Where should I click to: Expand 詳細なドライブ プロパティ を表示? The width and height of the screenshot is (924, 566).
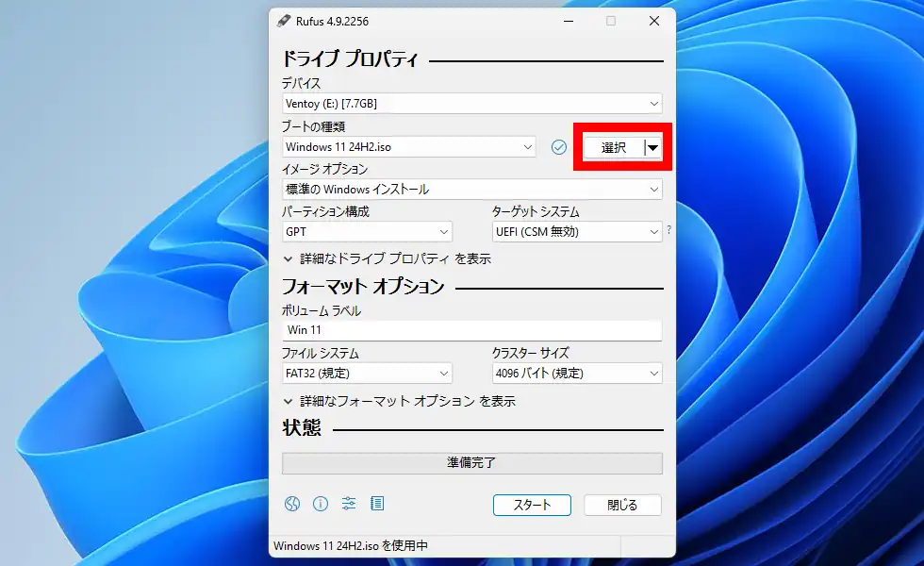(x=388, y=258)
